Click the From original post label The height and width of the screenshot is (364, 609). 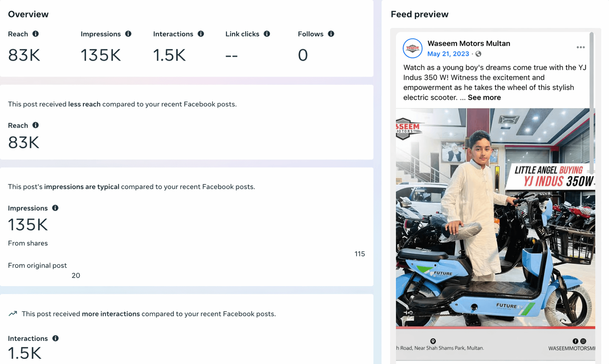pyautogui.click(x=38, y=265)
